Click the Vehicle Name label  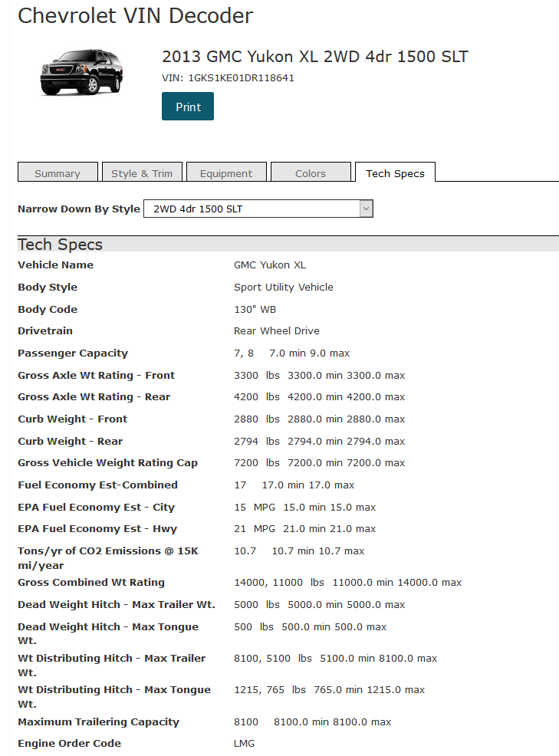[55, 265]
